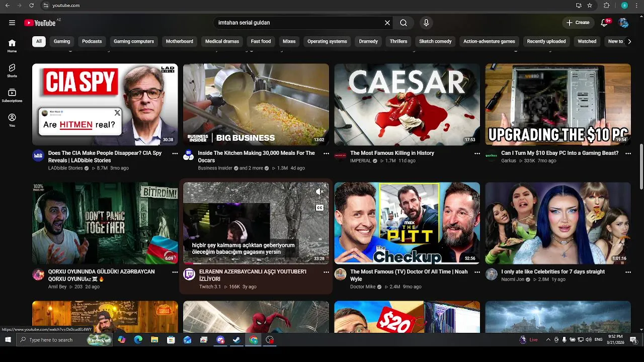The image size is (644, 362).
Task: Select the Motherboard filter chip
Action: (180, 41)
